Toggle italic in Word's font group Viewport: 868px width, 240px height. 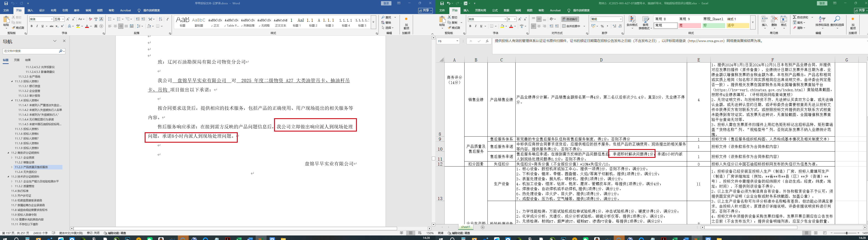[37, 26]
